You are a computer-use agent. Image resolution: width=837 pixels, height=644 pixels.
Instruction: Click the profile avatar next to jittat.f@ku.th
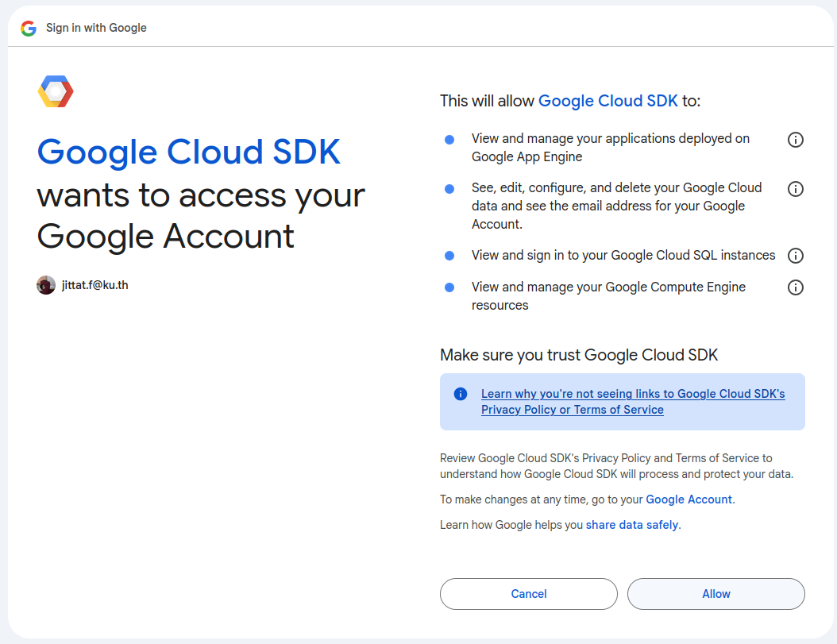click(45, 284)
